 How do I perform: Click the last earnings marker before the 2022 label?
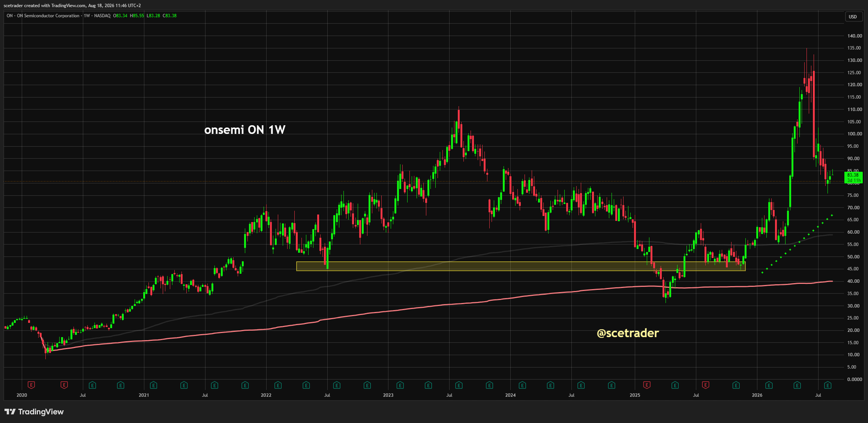(245, 385)
